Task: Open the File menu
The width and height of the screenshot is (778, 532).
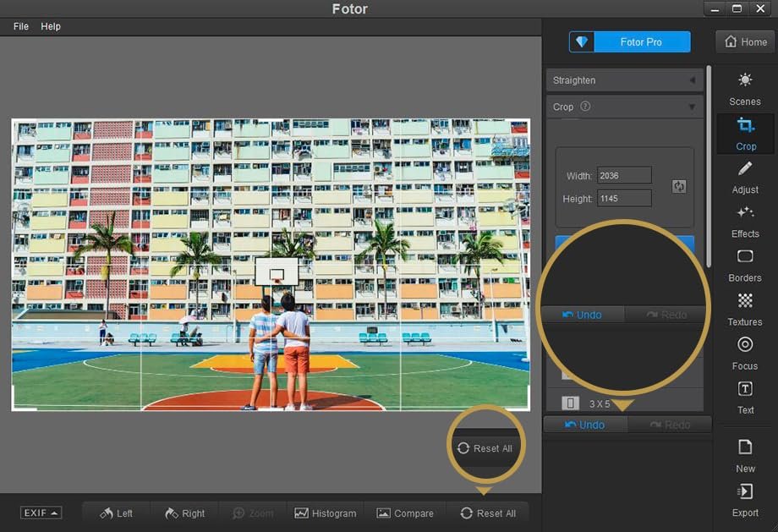Action: (21, 26)
